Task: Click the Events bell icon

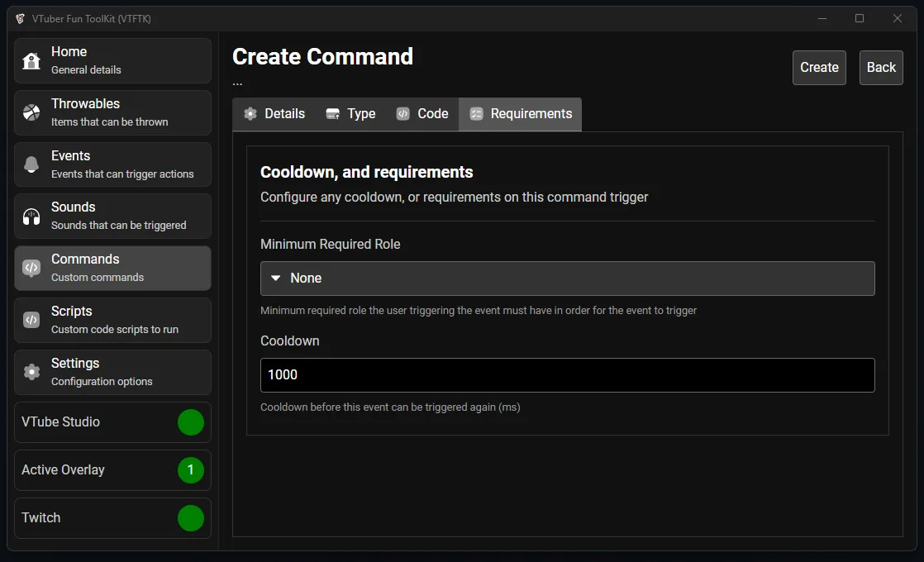Action: click(x=31, y=164)
